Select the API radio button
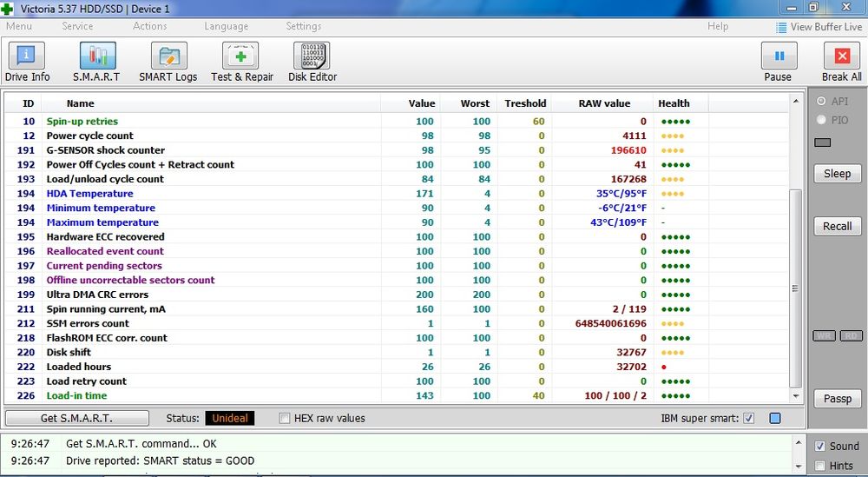Viewport: 868px width, 477px height. (821, 102)
